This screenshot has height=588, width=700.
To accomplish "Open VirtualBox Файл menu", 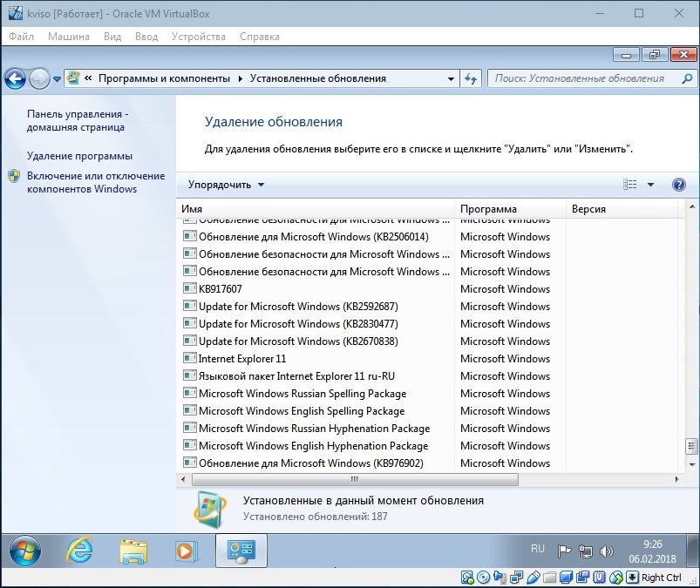I will [21, 37].
